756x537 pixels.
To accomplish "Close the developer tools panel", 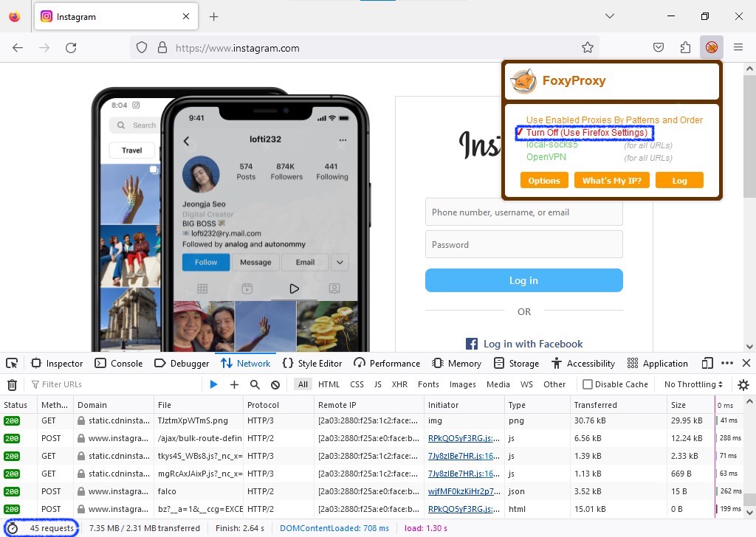I will 746,363.
